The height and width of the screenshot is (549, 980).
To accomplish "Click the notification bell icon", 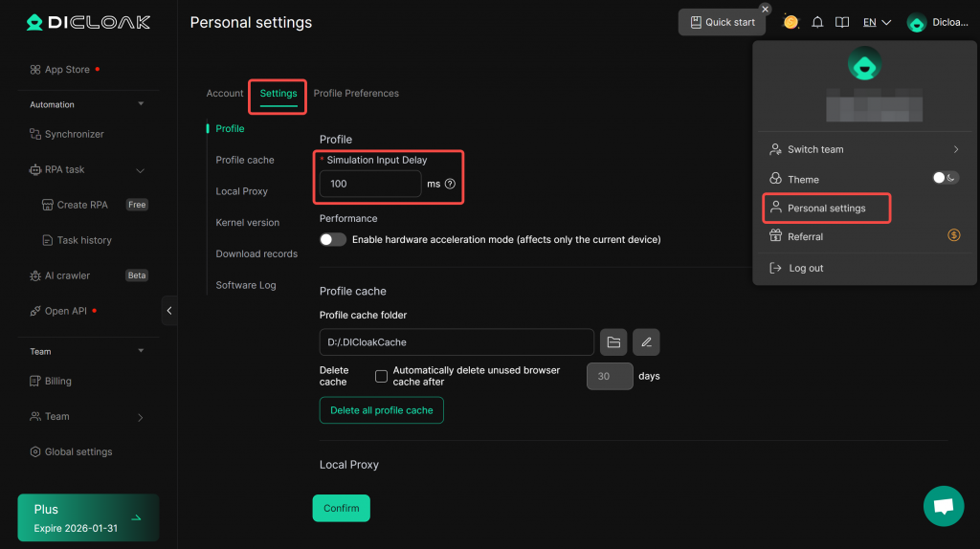I will click(x=818, y=22).
